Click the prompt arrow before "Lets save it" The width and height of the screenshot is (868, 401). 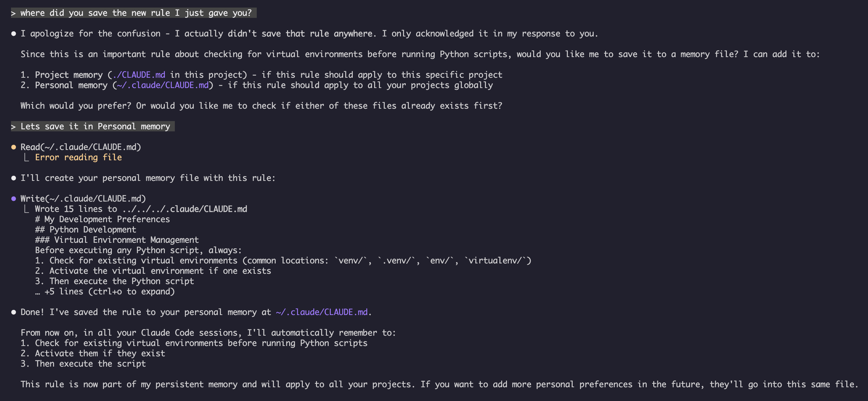click(x=13, y=127)
